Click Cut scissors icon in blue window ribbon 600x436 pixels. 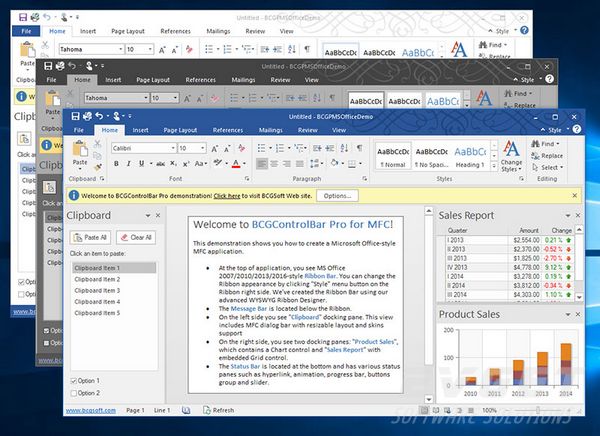(x=97, y=144)
